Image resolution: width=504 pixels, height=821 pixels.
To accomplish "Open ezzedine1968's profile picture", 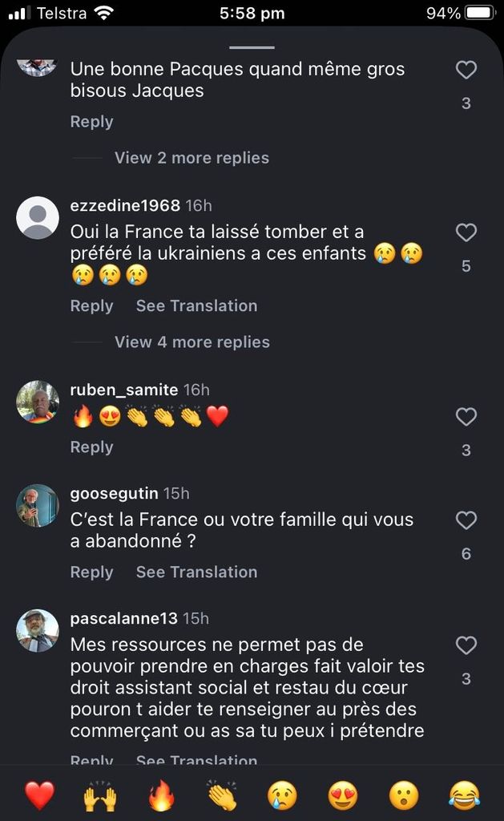I will click(38, 217).
